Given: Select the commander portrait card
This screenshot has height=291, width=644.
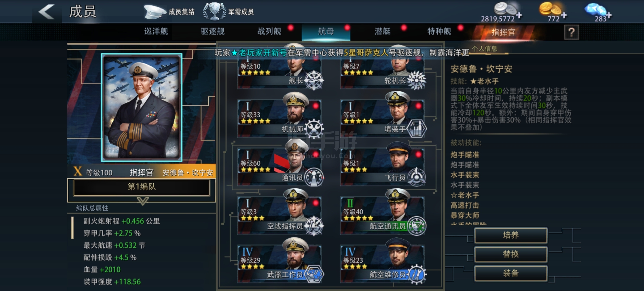Looking at the screenshot, I should click(x=142, y=107).
